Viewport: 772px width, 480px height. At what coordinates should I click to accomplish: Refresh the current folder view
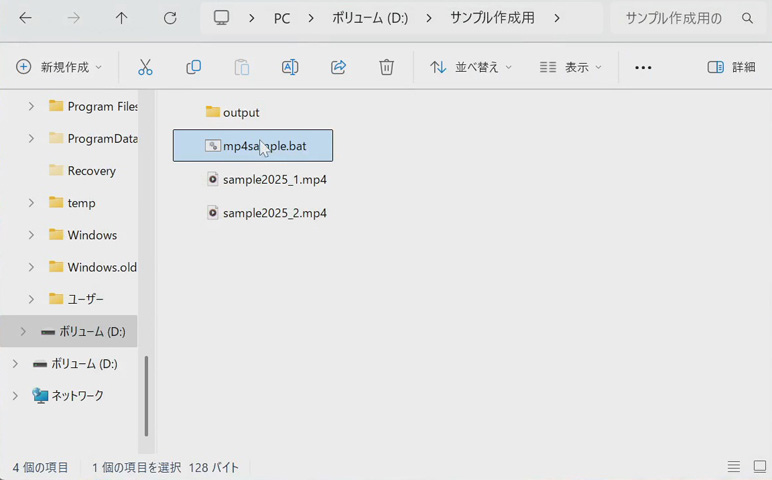point(170,18)
